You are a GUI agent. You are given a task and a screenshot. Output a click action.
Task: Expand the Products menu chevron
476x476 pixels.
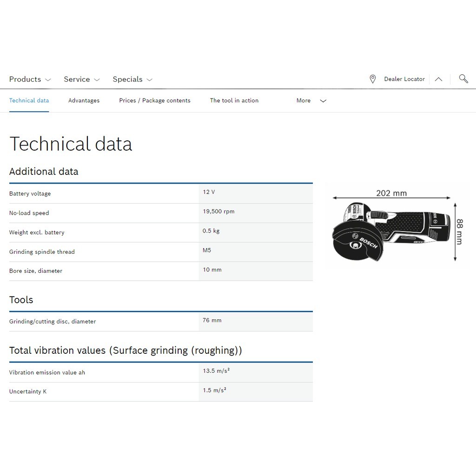48,80
